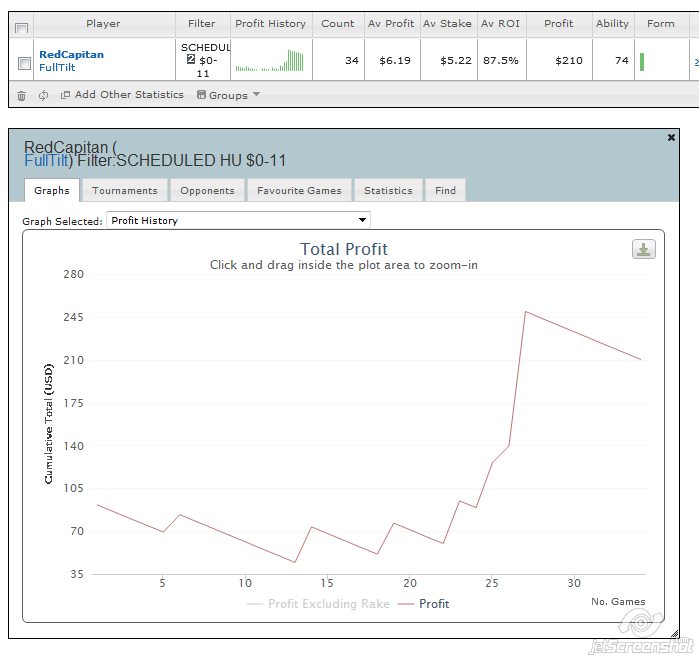
Task: Click the trash delete icon
Action: point(23,95)
